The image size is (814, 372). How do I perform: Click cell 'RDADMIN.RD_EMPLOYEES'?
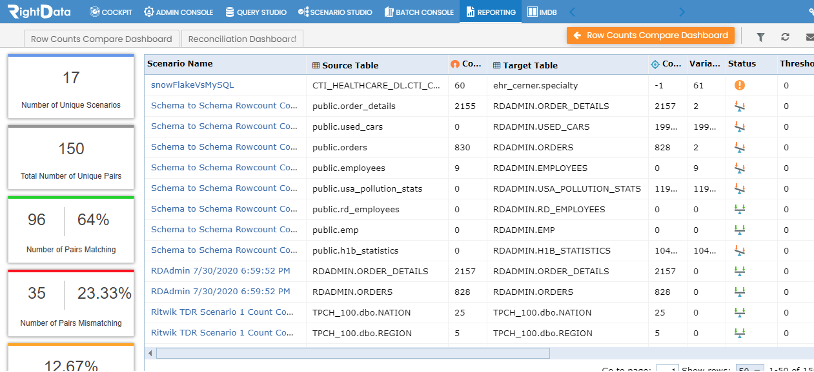(x=549, y=209)
